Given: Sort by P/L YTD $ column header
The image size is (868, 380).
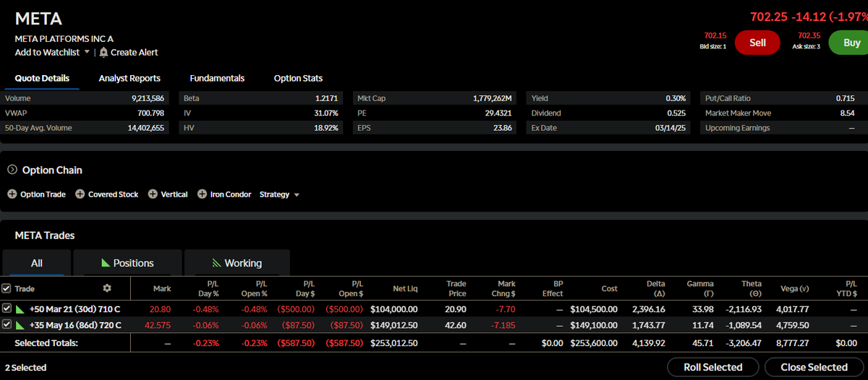Looking at the screenshot, I should (x=846, y=288).
